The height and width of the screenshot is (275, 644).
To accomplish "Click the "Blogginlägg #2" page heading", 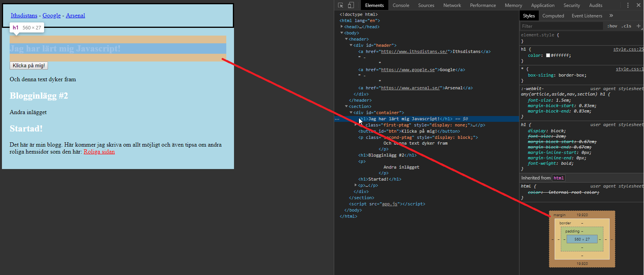I will click(39, 96).
